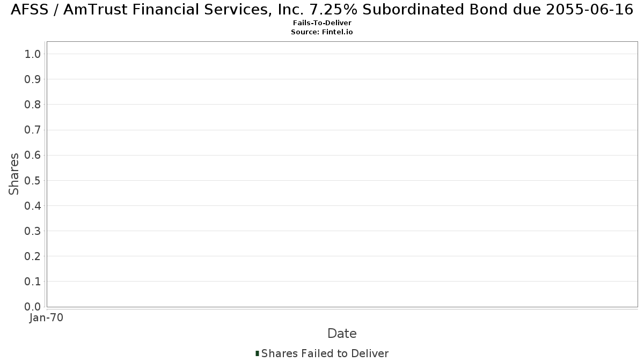644x362 pixels.
Task: Click the Fails-To-Deliver subtitle
Action: pyautogui.click(x=322, y=23)
